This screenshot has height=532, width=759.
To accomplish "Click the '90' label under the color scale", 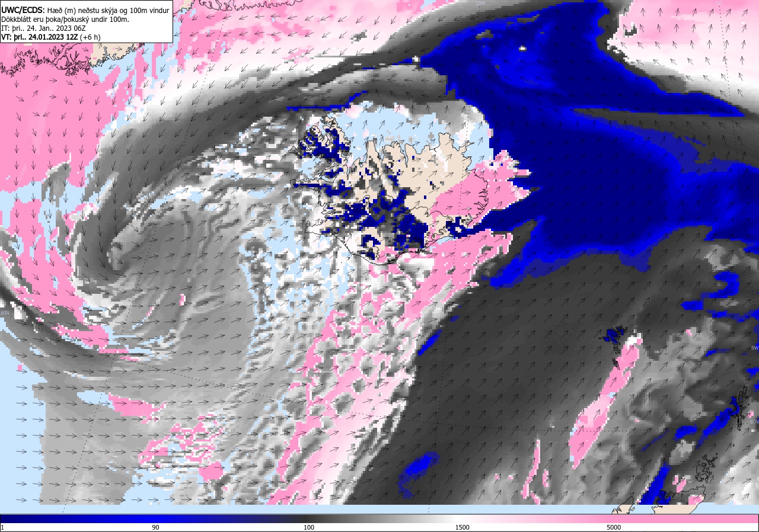I will 155,527.
